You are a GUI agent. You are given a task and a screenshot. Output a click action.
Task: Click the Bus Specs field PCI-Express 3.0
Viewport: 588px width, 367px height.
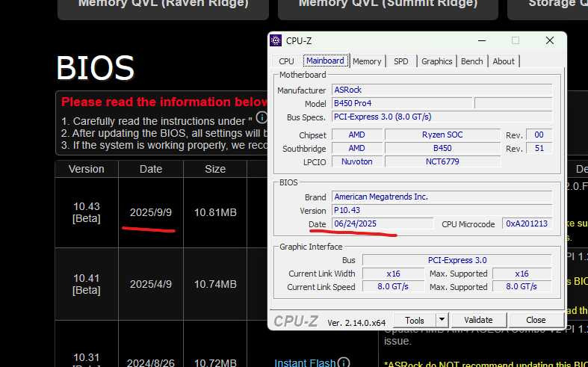[442, 117]
